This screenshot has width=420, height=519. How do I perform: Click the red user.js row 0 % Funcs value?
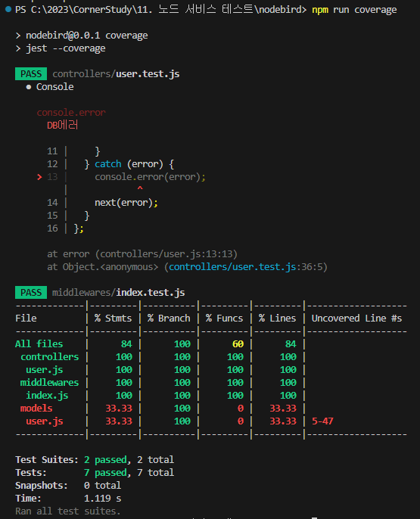point(241,421)
